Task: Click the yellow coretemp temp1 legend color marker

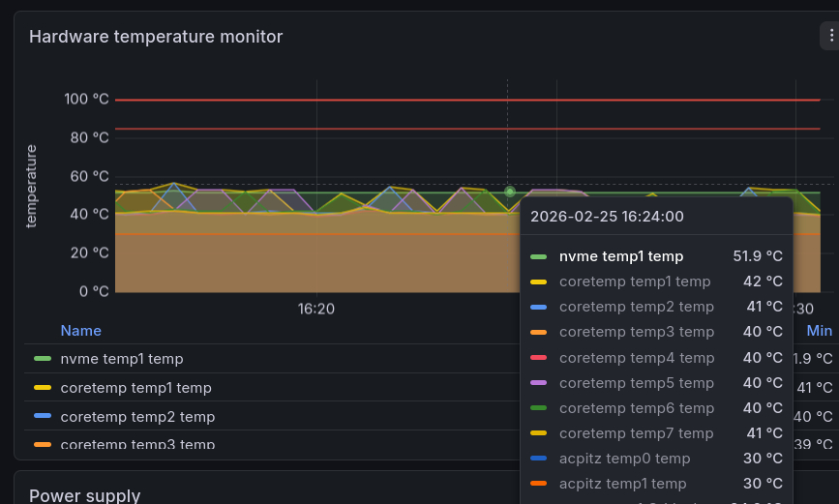Action: click(x=43, y=388)
